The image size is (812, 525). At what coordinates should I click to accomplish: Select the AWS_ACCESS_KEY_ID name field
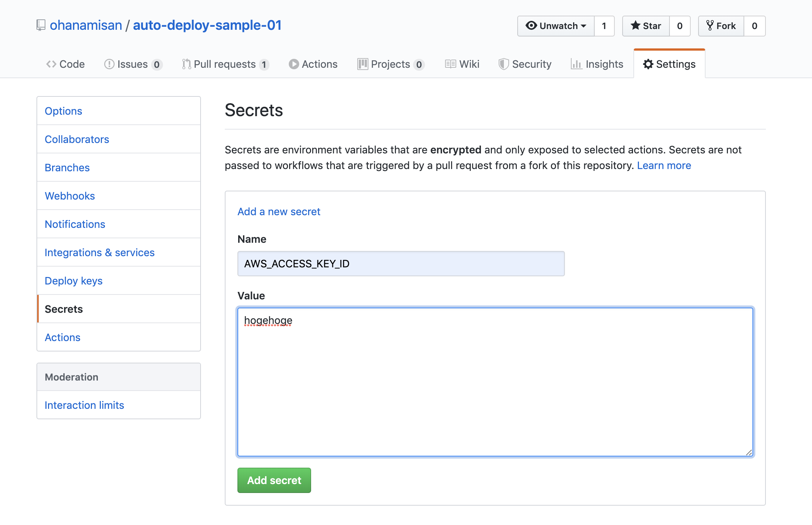pos(400,263)
